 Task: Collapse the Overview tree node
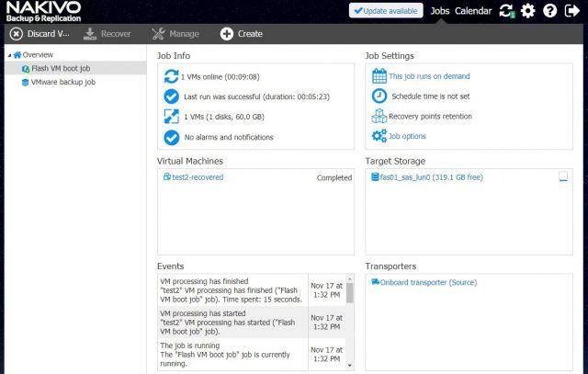click(9, 55)
